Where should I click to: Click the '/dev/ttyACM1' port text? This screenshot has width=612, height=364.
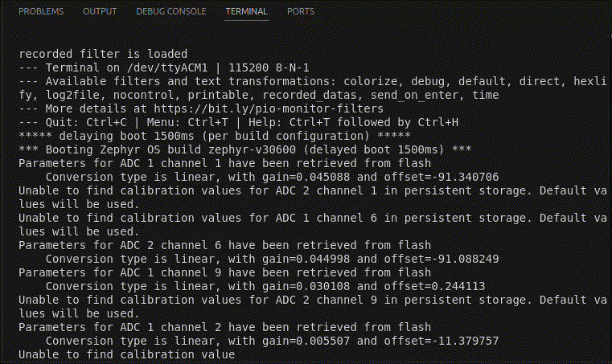click(x=167, y=67)
